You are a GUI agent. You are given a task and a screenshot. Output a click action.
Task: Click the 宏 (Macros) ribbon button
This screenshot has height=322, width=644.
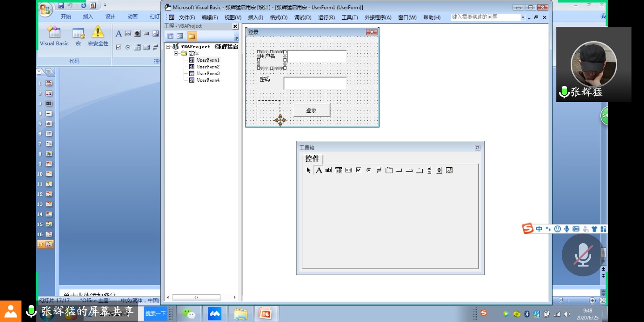click(x=78, y=37)
